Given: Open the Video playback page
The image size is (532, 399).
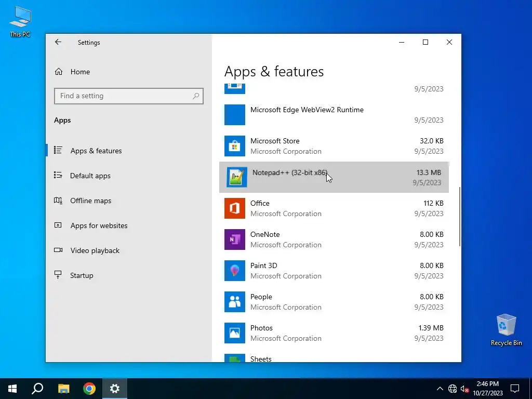Looking at the screenshot, I should click(95, 250).
